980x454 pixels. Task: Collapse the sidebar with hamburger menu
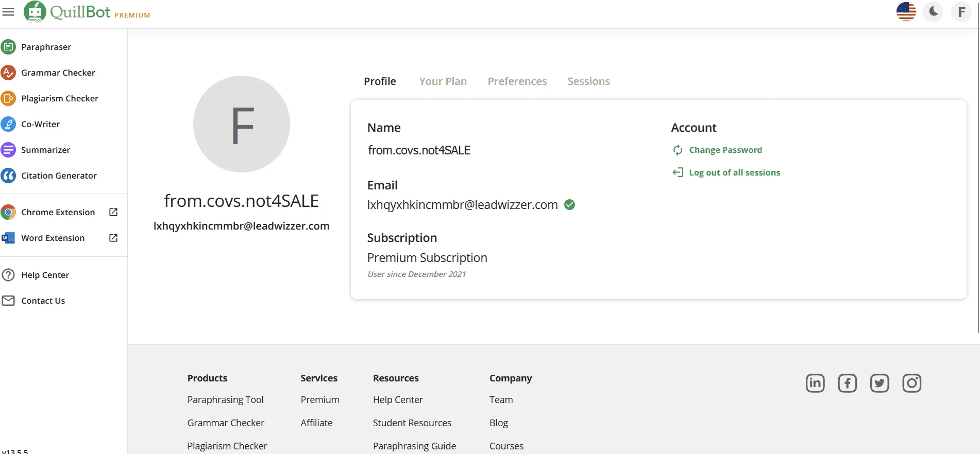pos(8,11)
